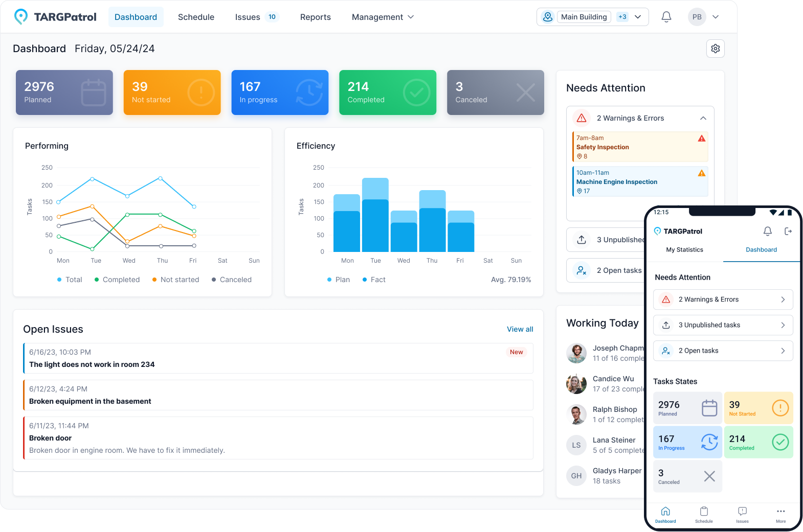803x532 pixels.
Task: Click the calendar icon on the web Planned card
Action: (x=94, y=92)
